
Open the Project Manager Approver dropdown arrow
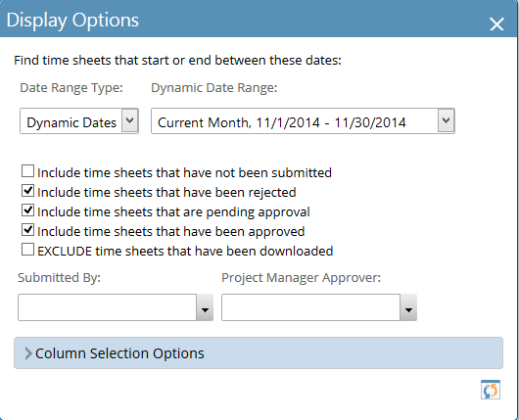click(x=408, y=307)
